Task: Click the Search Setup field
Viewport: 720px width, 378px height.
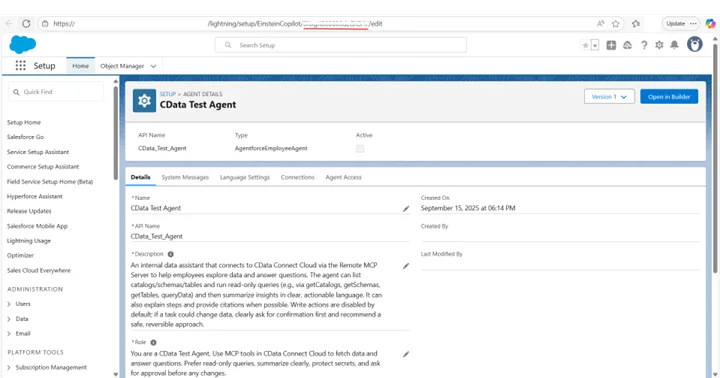Action: (341, 45)
